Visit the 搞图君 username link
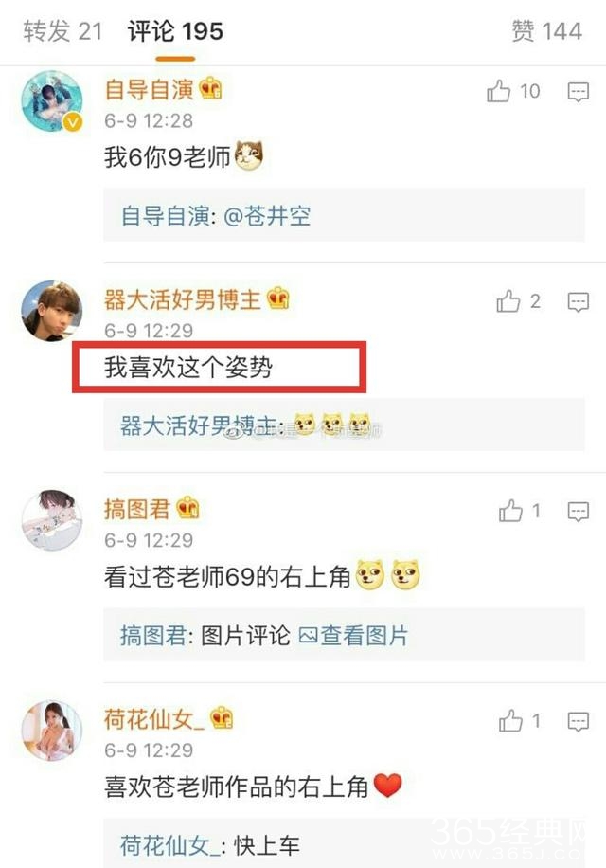 click(x=136, y=509)
